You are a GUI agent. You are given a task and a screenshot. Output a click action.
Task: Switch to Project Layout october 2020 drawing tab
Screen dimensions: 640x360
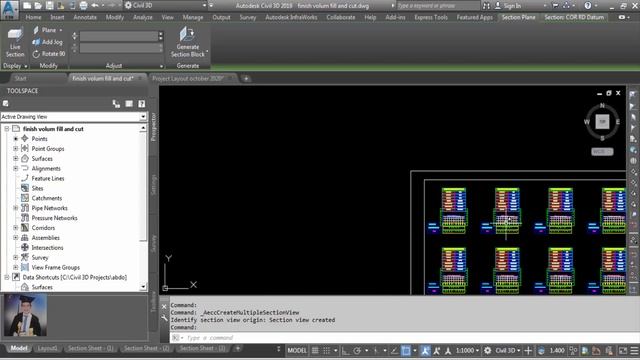(188, 78)
